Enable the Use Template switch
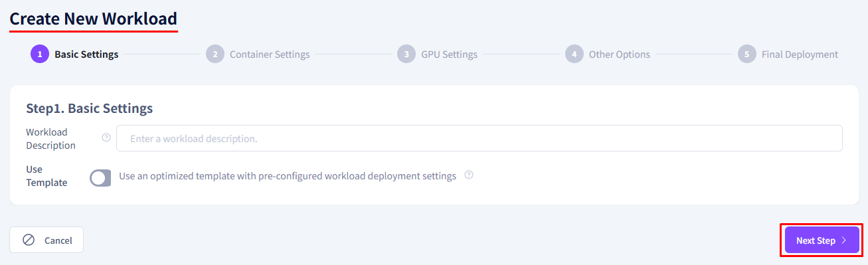868x265 pixels. (100, 177)
